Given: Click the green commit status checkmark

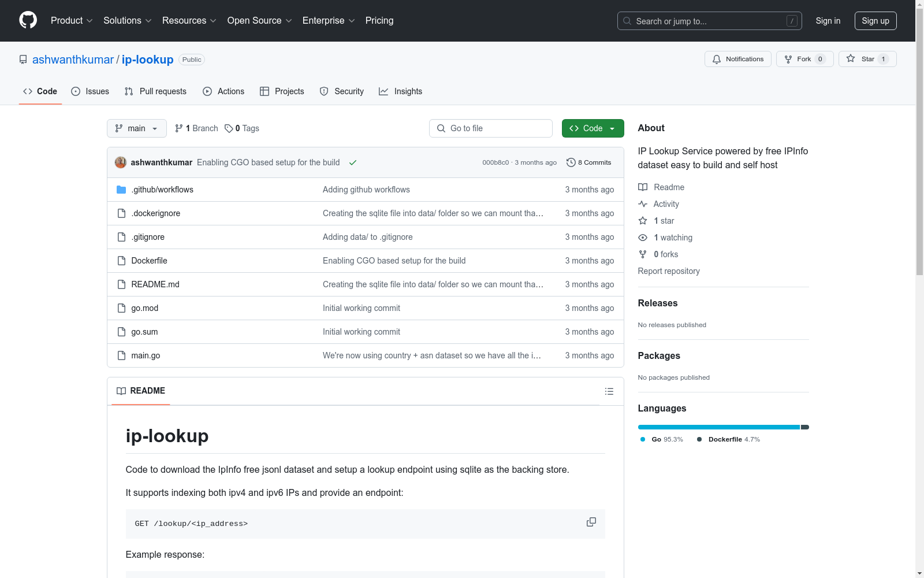Looking at the screenshot, I should (353, 162).
